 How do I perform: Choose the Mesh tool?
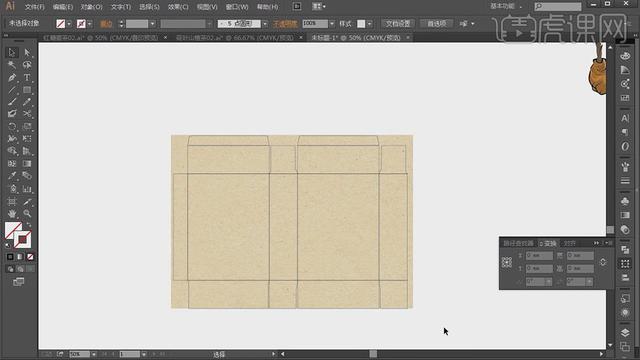pyautogui.click(x=12, y=164)
